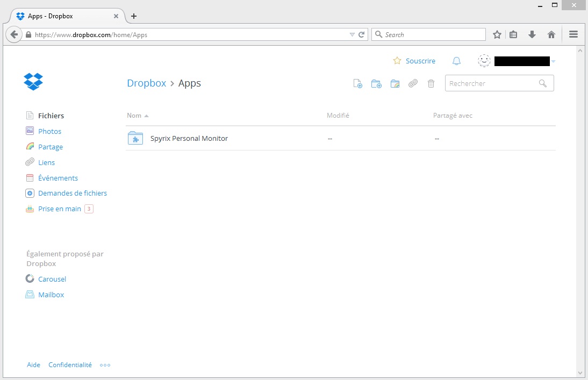Click the Événements calendar icon
Viewport: 588px width, 380px height.
tap(30, 178)
